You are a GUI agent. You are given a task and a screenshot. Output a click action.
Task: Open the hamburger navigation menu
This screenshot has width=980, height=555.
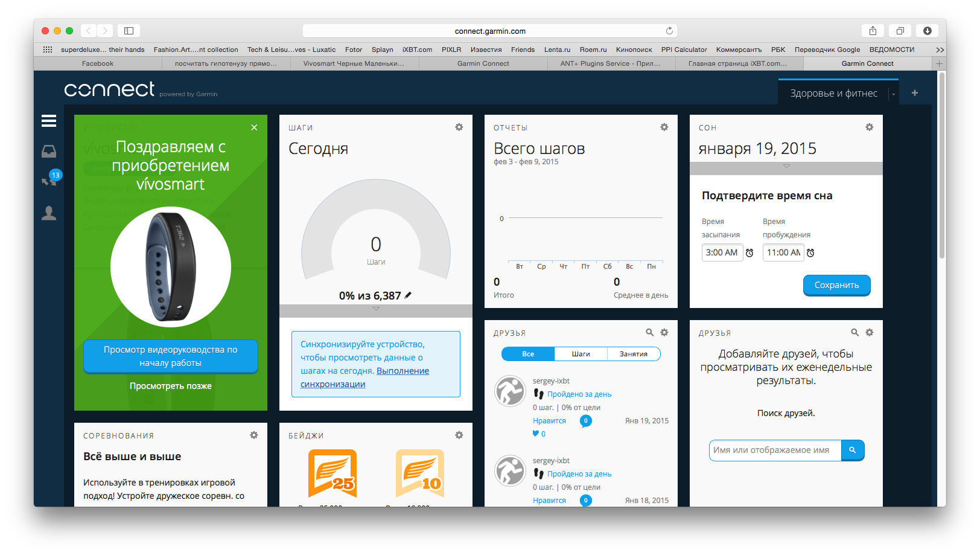pyautogui.click(x=49, y=121)
